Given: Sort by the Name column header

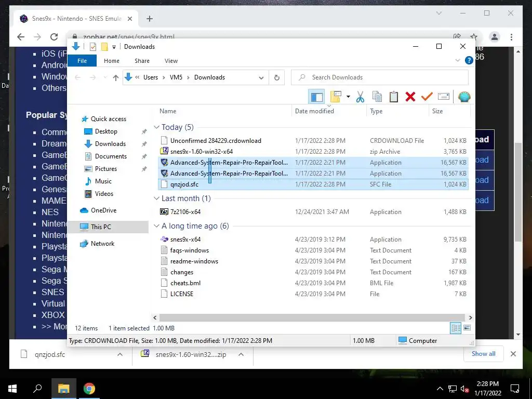Looking at the screenshot, I should 168,111.
